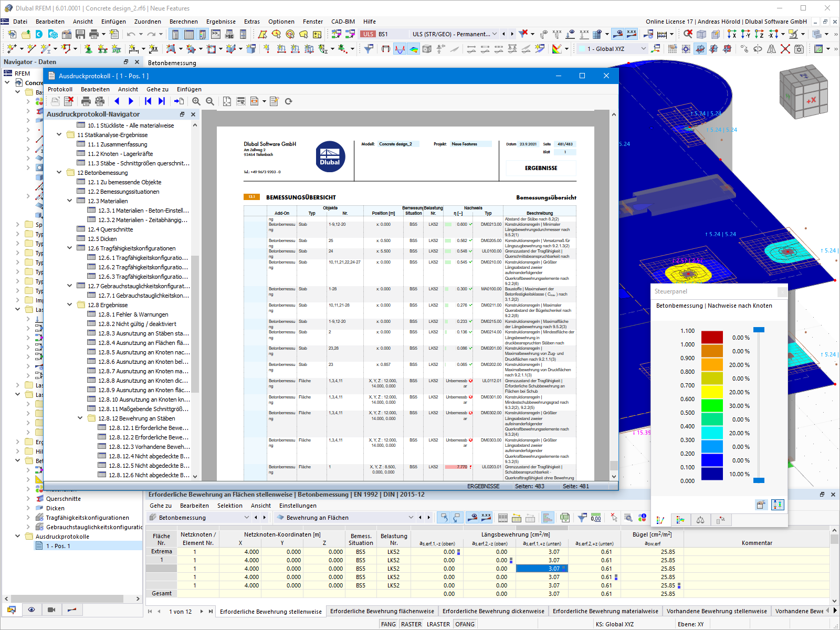Viewport: 840px width, 630px height.
Task: Click the print icon in the Ausdruckprotokoll toolbar
Action: click(86, 101)
